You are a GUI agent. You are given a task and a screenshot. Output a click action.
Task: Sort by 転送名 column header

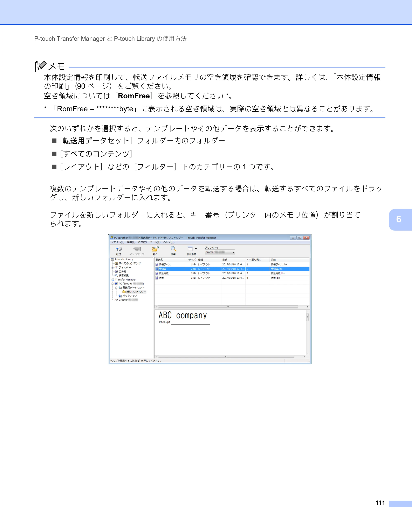pos(169,260)
